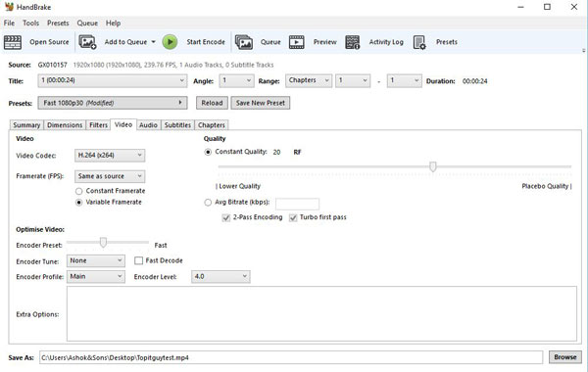Select the Avg Bitrate radio button
The width and height of the screenshot is (588, 372).
(x=208, y=203)
